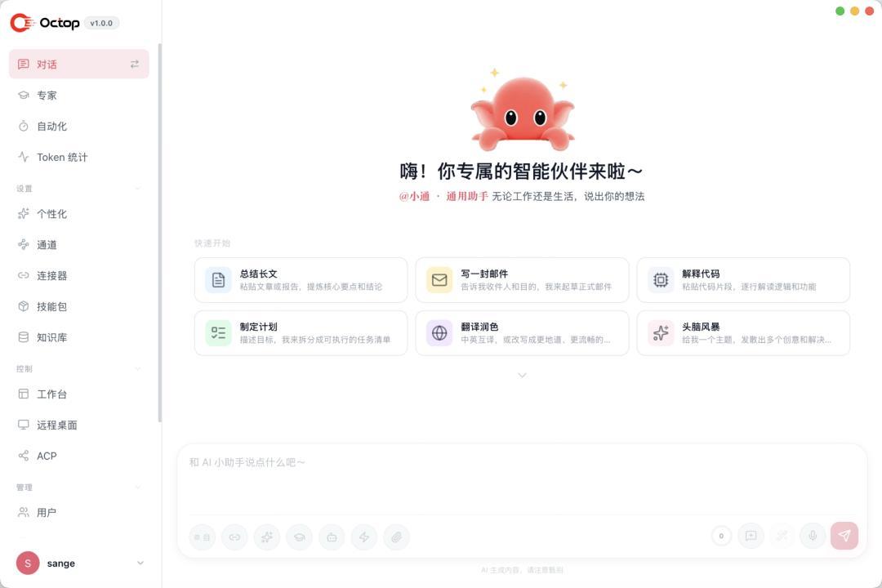
Task: Collapse the 控制 sidebar section
Action: coord(137,369)
